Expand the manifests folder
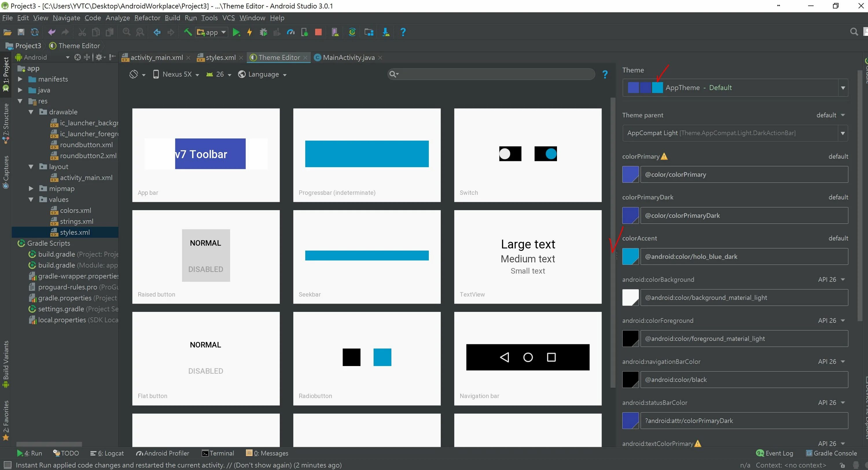 click(20, 79)
